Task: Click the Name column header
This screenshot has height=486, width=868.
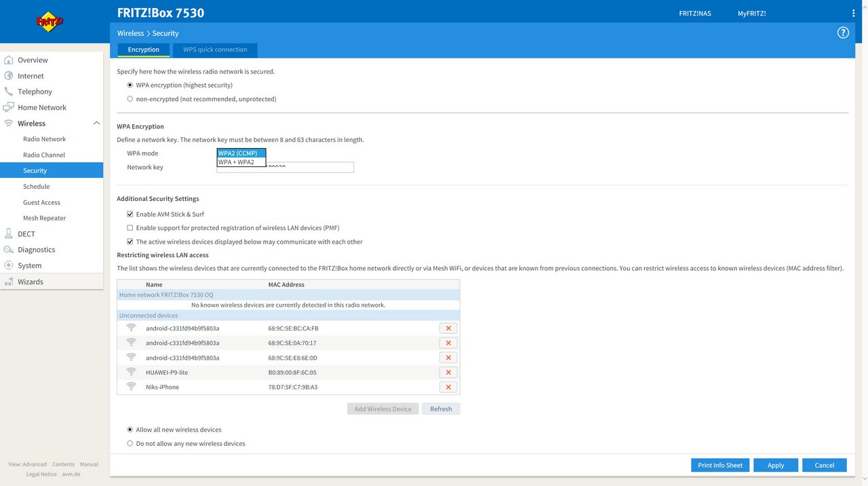Action: [154, 285]
